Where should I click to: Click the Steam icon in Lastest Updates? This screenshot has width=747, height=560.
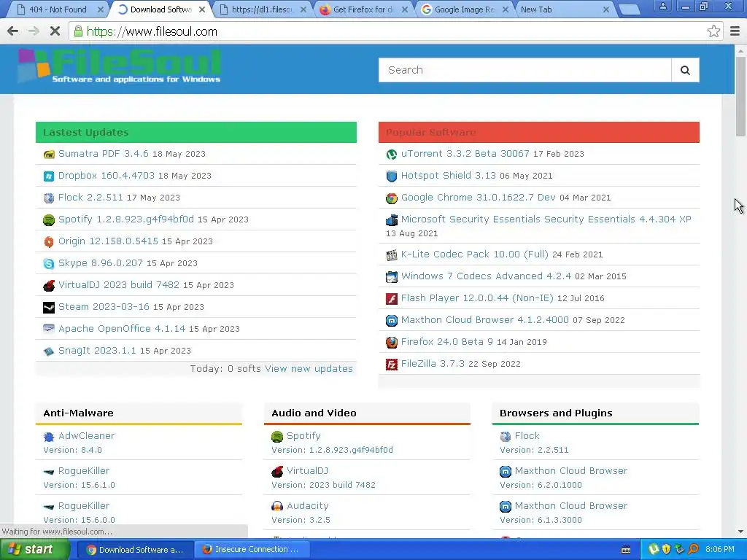click(x=49, y=308)
